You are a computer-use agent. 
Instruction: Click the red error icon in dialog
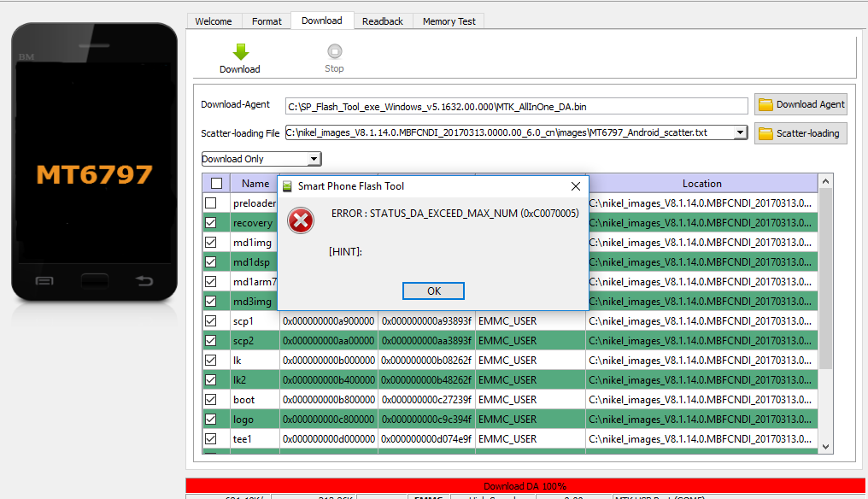pos(301,220)
